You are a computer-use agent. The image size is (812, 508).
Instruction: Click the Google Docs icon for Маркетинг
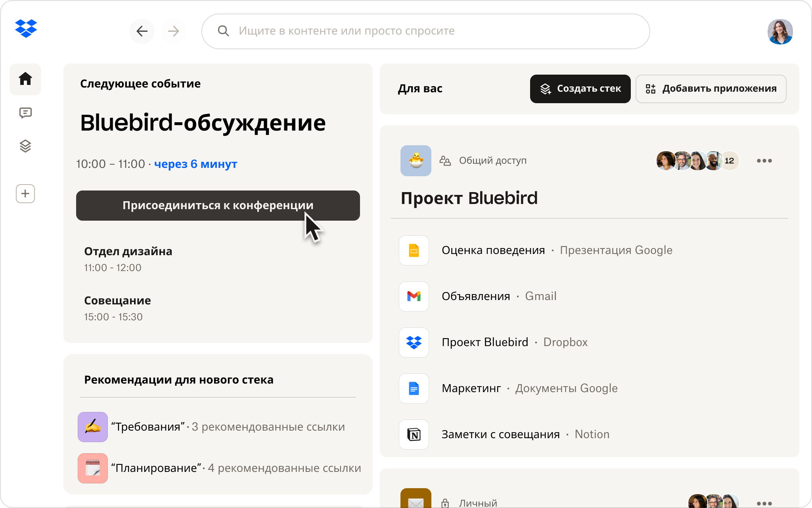414,389
